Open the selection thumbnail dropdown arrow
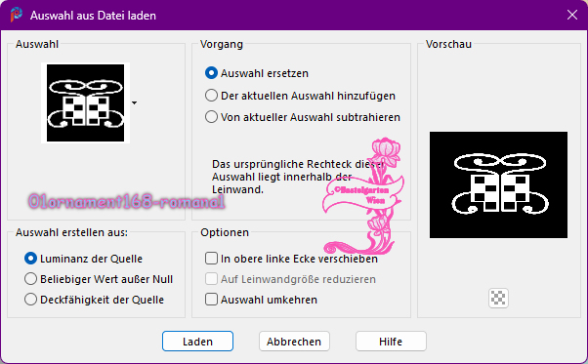 (134, 102)
